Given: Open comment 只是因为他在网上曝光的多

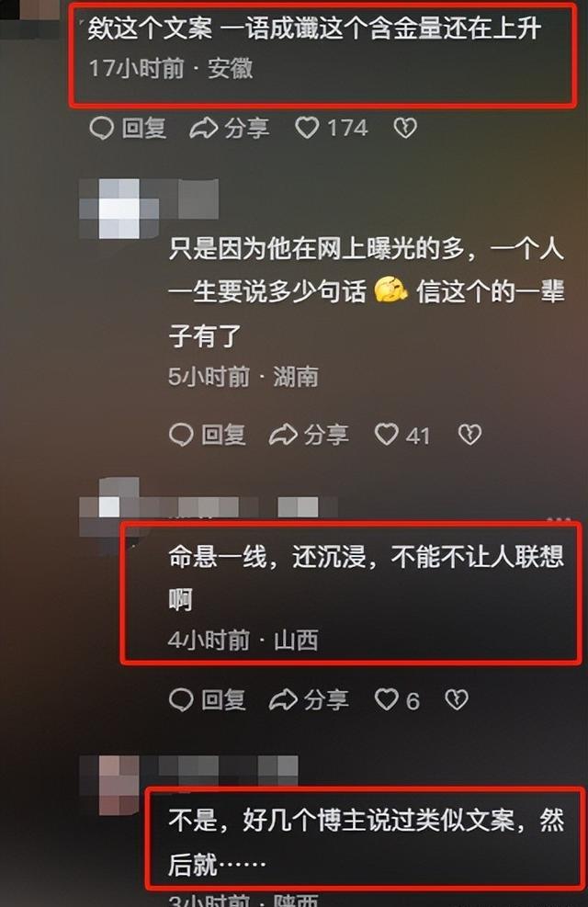Looking at the screenshot, I should [367, 292].
